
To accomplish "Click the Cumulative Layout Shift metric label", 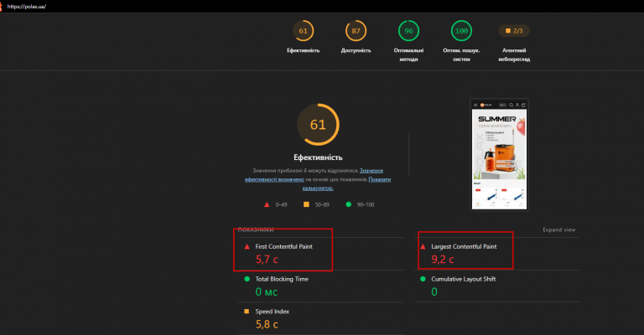I will point(463,279).
